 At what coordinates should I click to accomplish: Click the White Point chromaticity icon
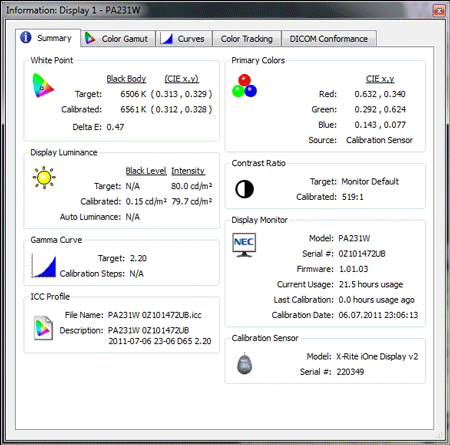point(43,85)
